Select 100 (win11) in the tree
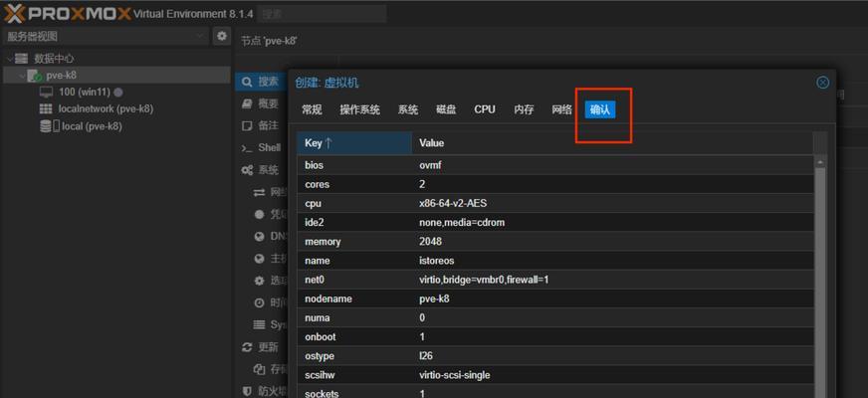This screenshot has height=398, width=868. [85, 92]
